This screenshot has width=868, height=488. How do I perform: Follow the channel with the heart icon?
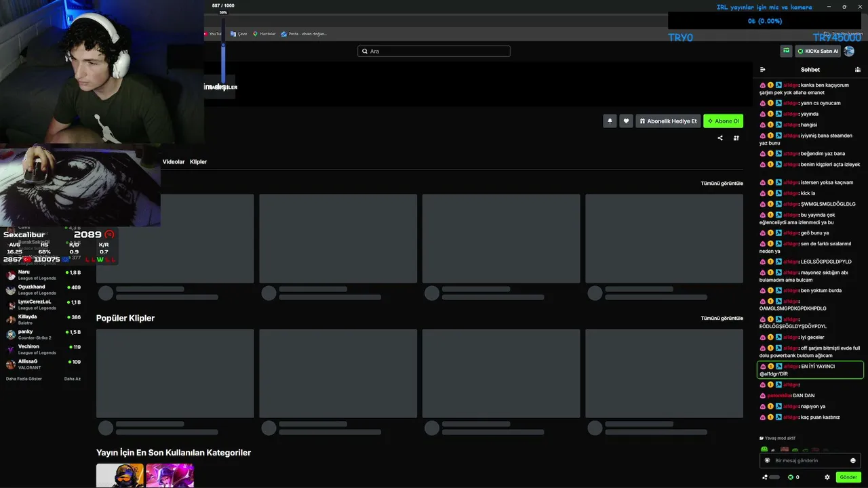coord(626,121)
